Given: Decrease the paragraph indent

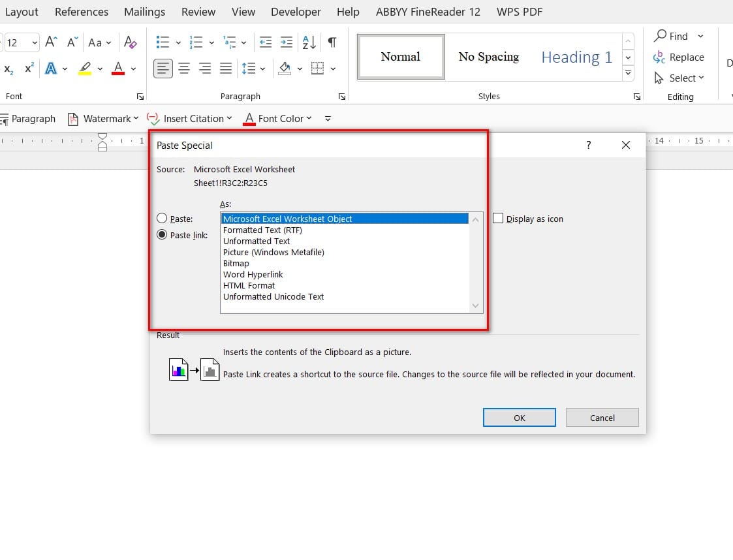Looking at the screenshot, I should pos(266,42).
